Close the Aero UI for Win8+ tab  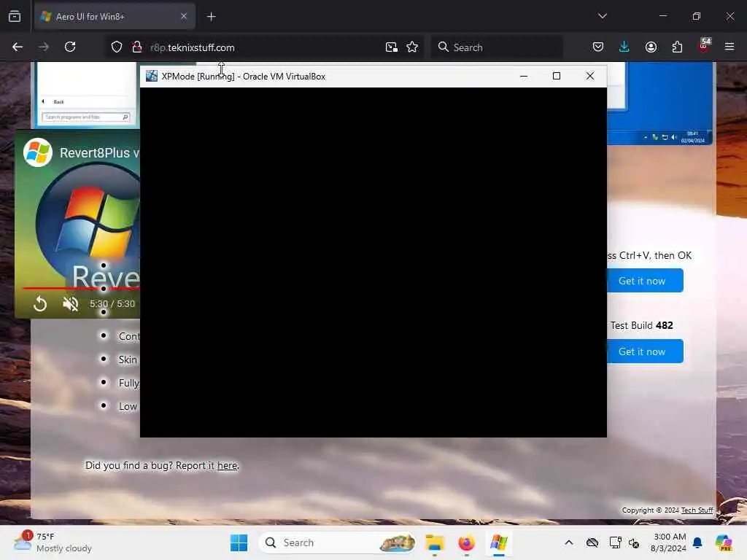183,17
